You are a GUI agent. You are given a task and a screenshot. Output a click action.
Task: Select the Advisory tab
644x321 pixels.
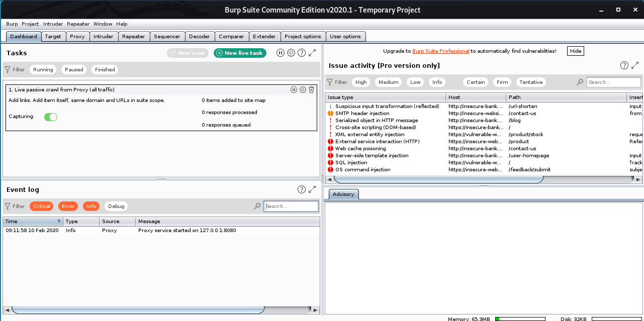(x=344, y=194)
